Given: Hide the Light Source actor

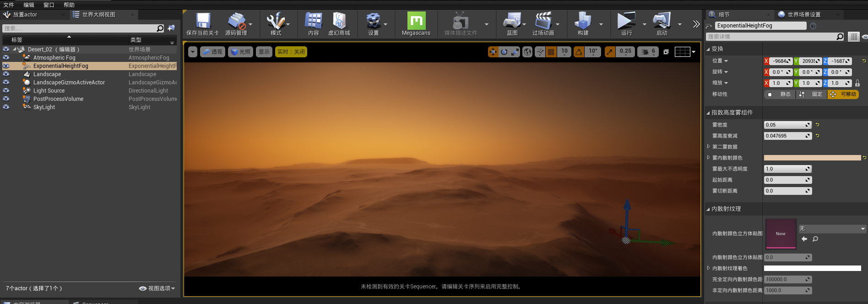Looking at the screenshot, I should (x=6, y=91).
